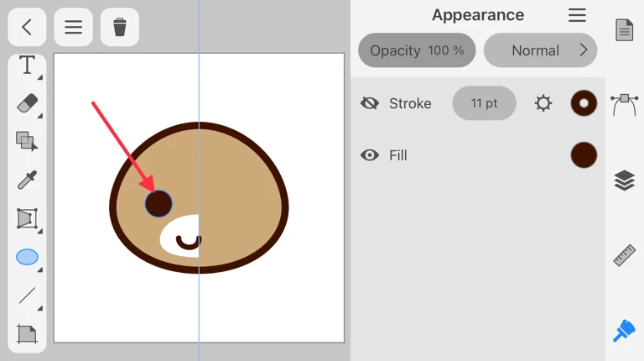The image size is (644, 361).
Task: Select the Text tool
Action: pos(27,65)
